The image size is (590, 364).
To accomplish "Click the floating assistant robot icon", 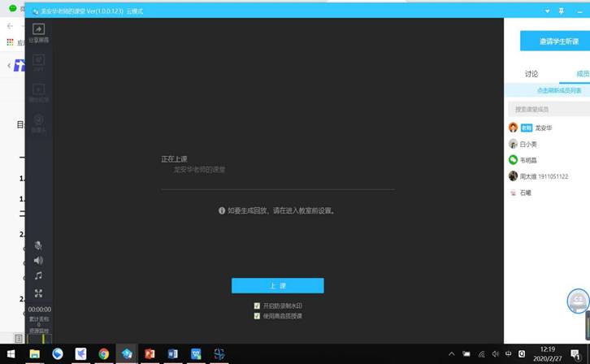I will (578, 301).
